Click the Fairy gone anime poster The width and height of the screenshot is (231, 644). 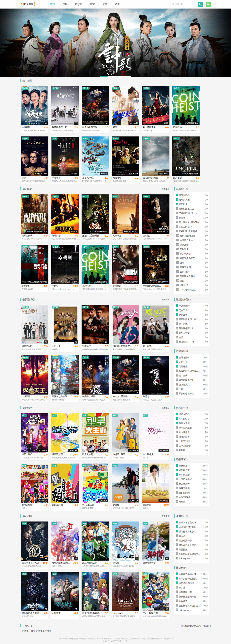tap(125, 591)
